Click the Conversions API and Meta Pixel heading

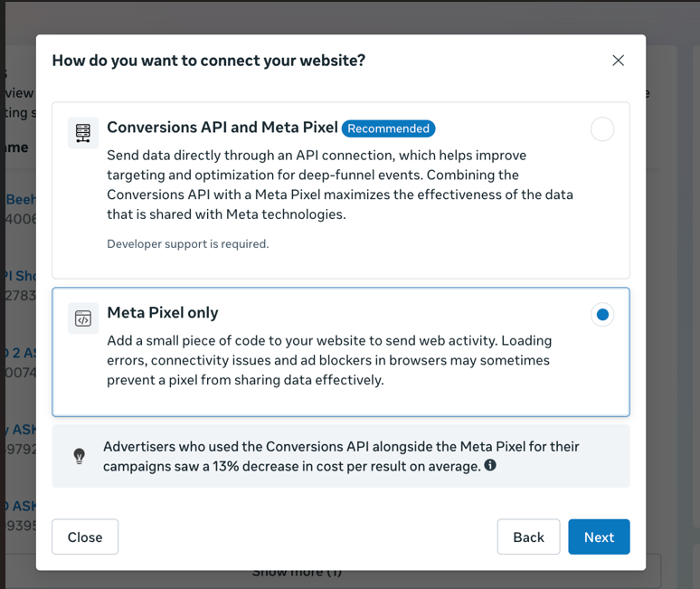click(x=222, y=128)
